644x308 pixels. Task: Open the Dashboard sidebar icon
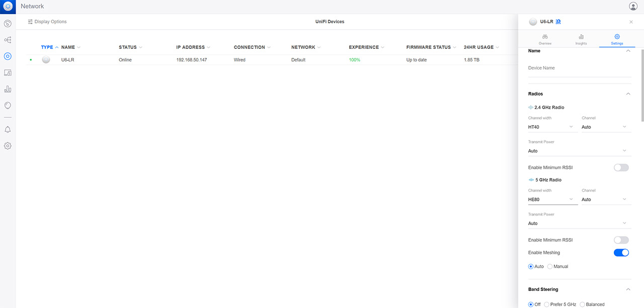point(8,24)
